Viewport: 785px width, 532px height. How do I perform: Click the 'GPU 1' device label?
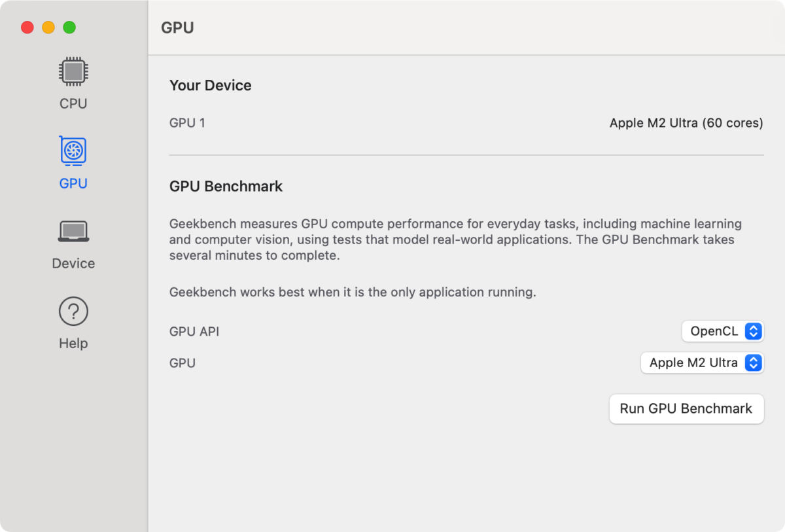(x=187, y=123)
